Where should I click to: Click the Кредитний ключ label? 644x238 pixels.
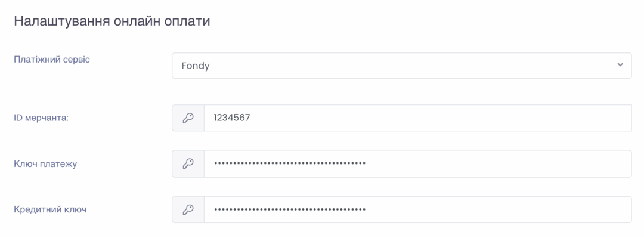pos(50,209)
